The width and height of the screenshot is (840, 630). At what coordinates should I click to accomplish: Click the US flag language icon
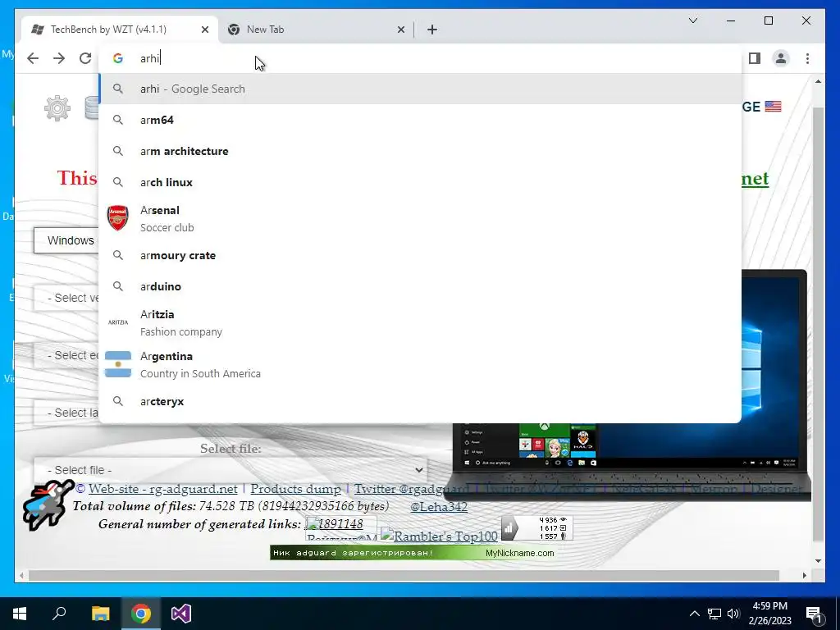[773, 106]
